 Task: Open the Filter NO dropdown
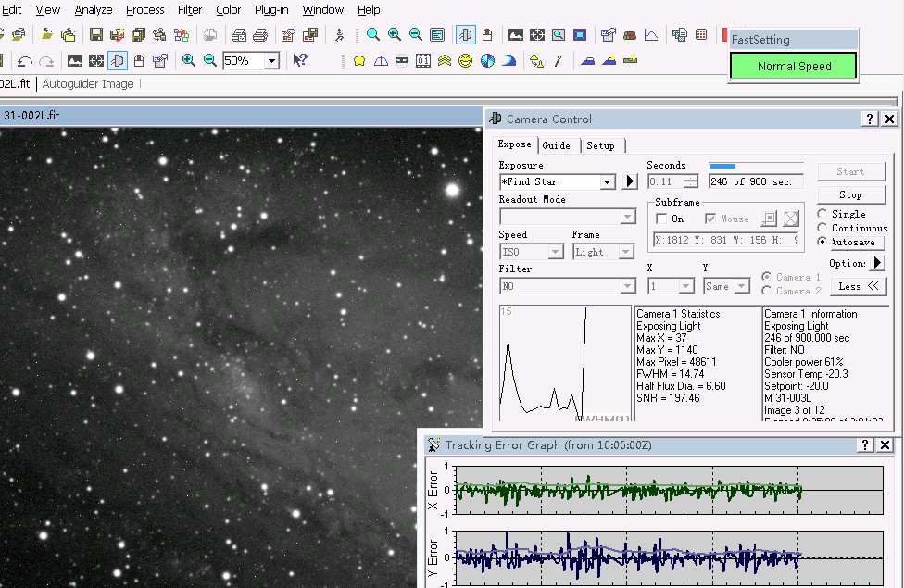point(628,286)
